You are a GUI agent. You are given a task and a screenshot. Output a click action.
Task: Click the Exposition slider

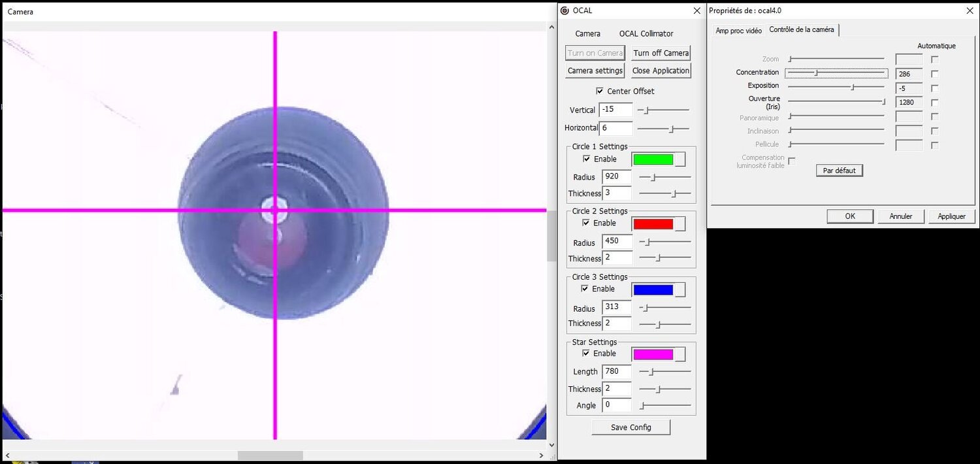(836, 86)
